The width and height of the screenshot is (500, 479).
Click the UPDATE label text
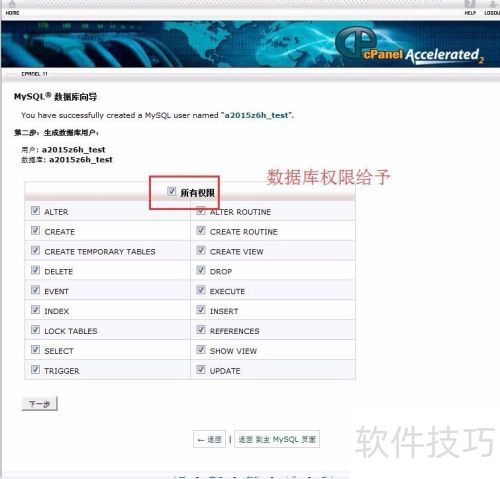point(225,371)
